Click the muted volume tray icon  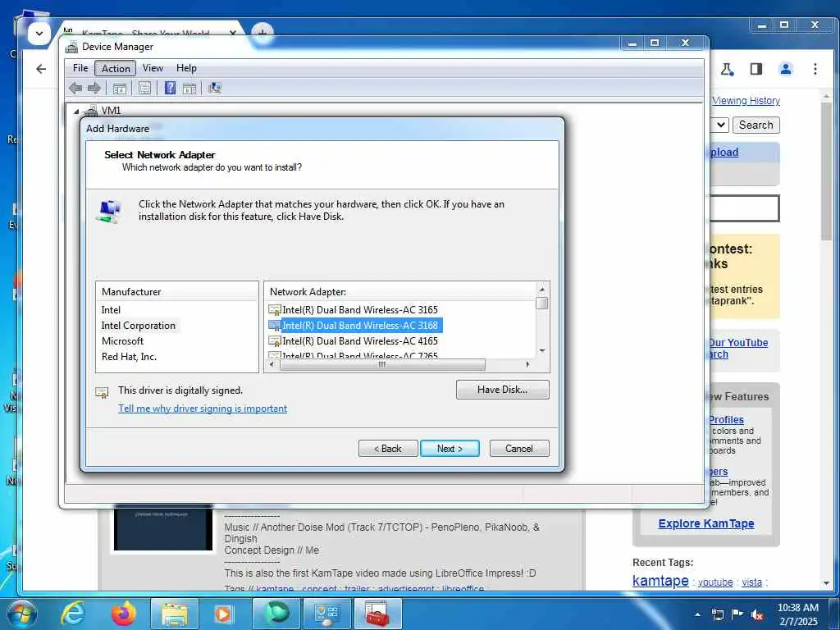(x=757, y=614)
